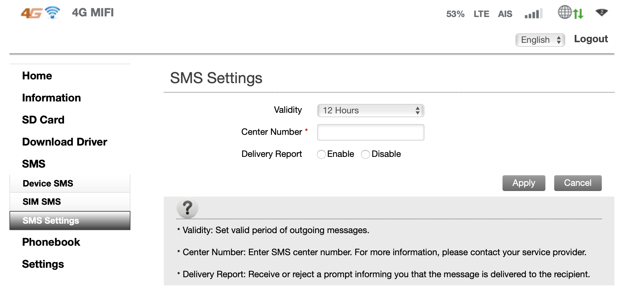Open the English language selector
The width and height of the screenshot is (644, 298).
pos(540,40)
